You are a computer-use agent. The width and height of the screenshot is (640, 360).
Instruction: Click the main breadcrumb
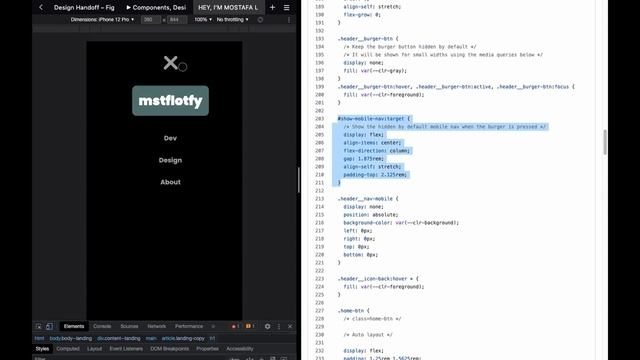[151, 338]
